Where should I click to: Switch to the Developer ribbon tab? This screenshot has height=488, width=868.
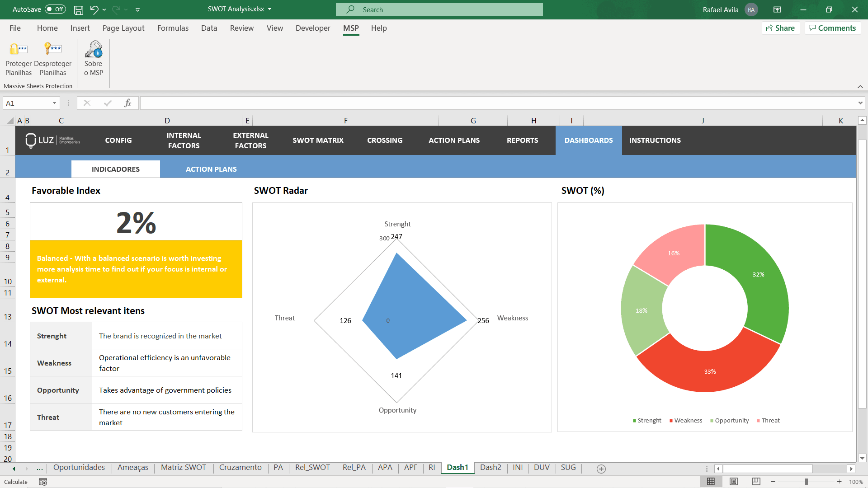click(x=313, y=28)
